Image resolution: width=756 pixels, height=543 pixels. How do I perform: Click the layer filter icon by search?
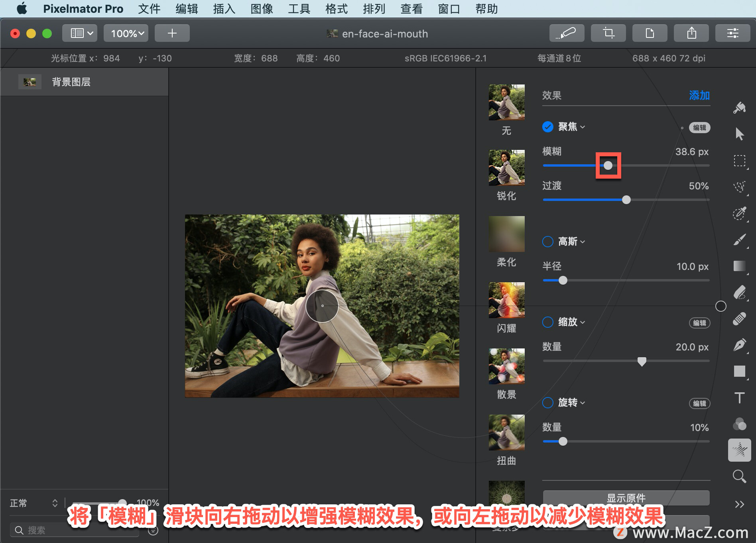(x=153, y=531)
